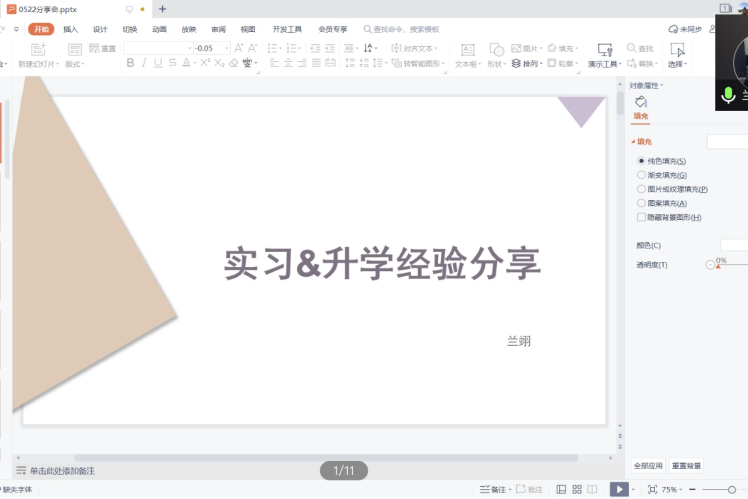Open the 演示工具 presentation tools
This screenshot has width=748, height=499.
coord(604,55)
